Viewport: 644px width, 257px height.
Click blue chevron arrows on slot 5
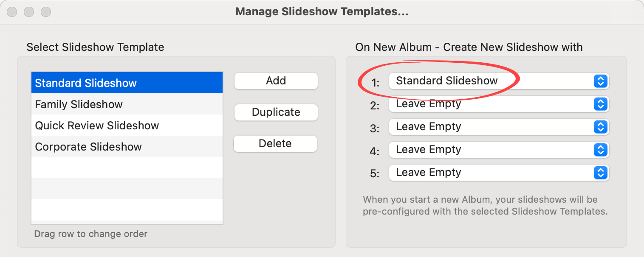(x=600, y=173)
